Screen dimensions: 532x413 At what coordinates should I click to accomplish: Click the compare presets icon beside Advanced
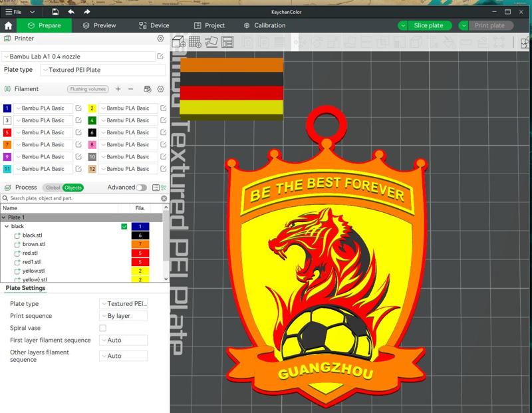[x=164, y=188]
